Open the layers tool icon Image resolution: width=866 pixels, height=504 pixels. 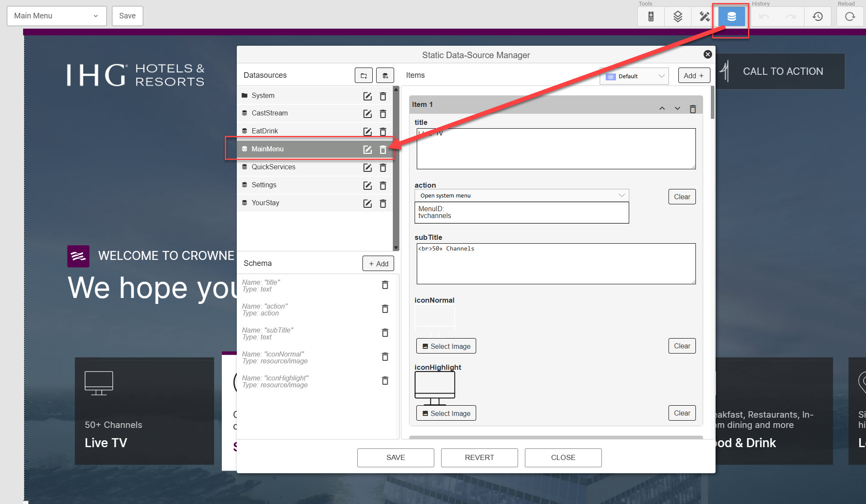point(677,17)
